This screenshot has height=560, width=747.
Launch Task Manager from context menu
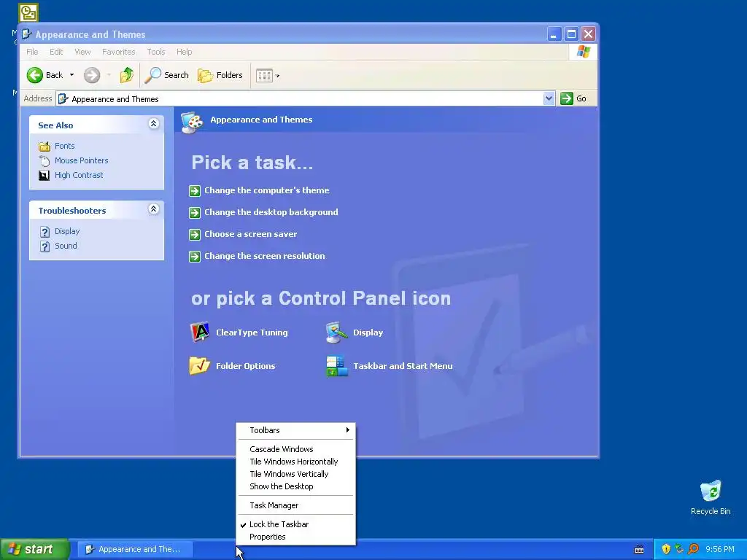[x=296, y=505]
